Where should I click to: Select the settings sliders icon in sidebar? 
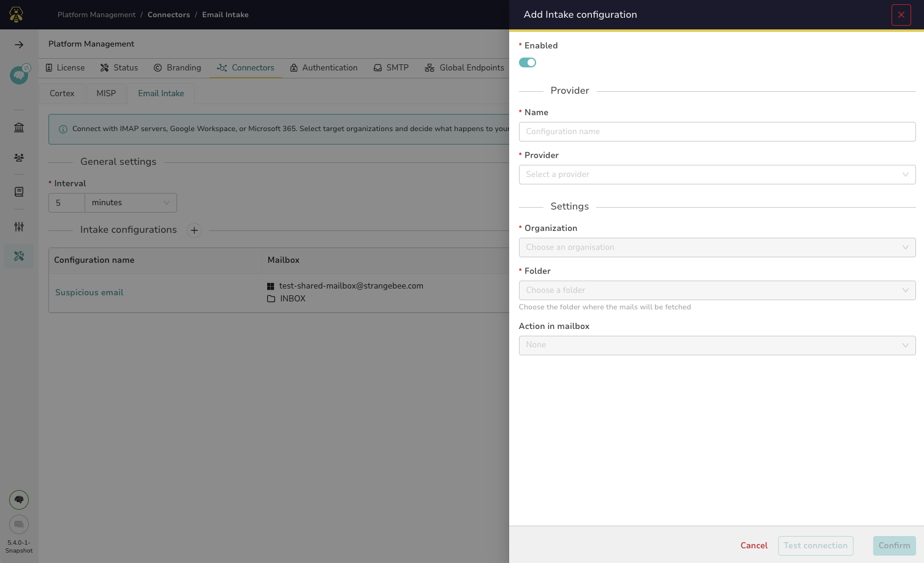pos(18,226)
